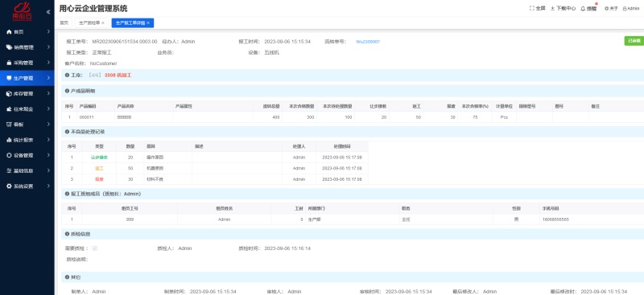
Task: Click the 看板 board icon
Action: pos(9,125)
